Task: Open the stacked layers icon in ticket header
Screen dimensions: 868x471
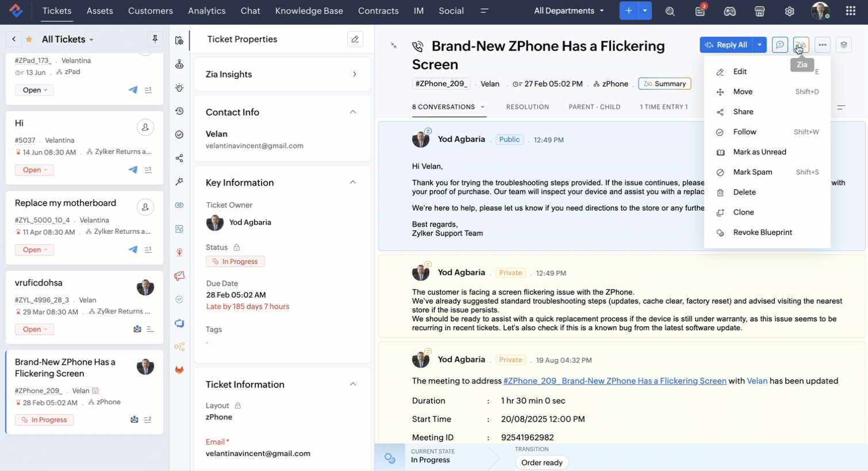Action: 844,45
